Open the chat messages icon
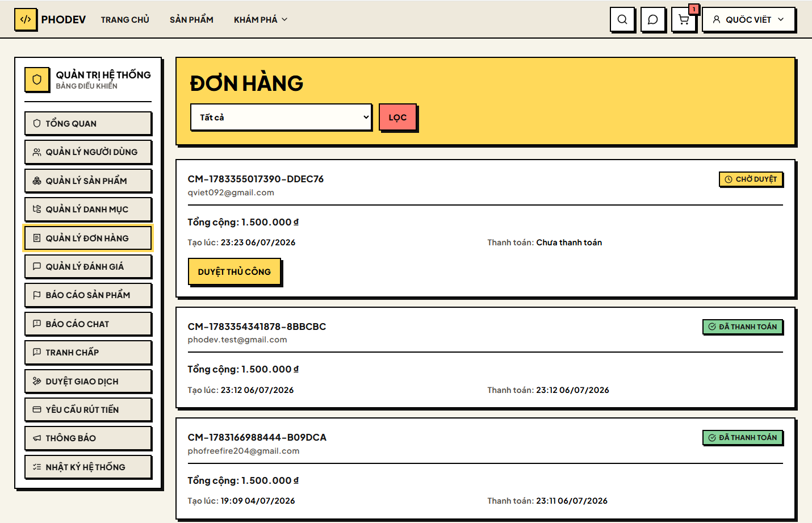The height and width of the screenshot is (523, 812). tap(653, 19)
